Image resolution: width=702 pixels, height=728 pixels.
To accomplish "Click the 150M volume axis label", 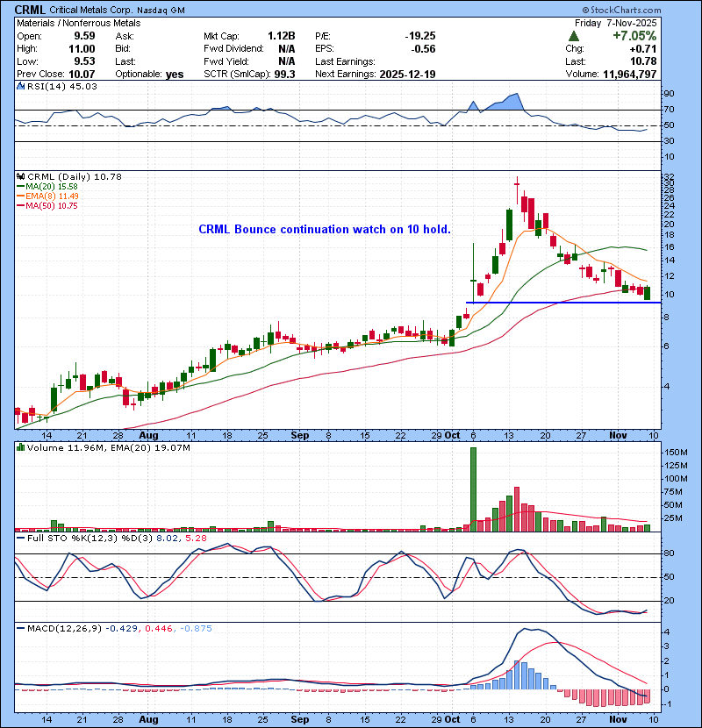I will click(676, 453).
